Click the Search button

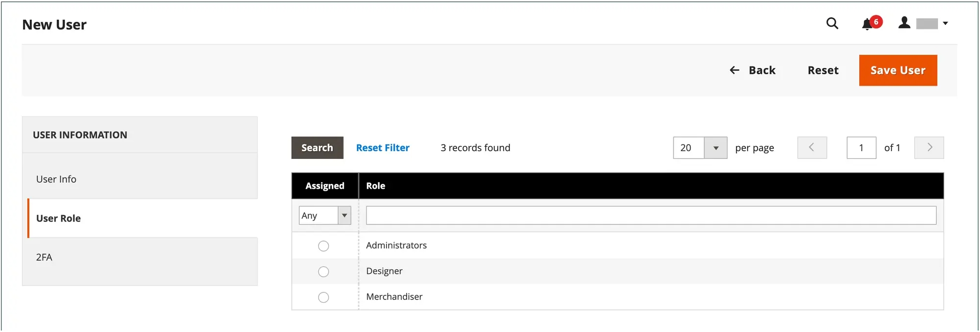click(317, 148)
